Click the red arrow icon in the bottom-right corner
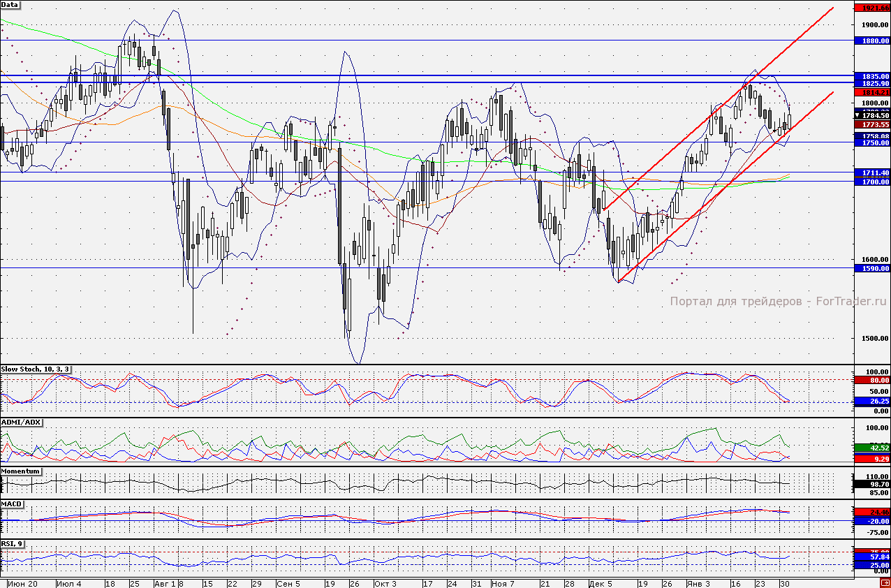The height and width of the screenshot is (588, 891). tap(885, 582)
